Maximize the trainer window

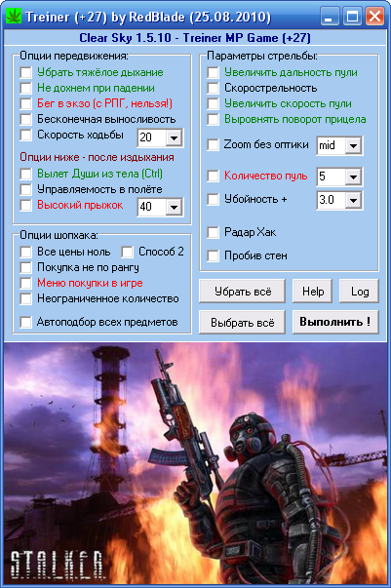click(x=352, y=17)
